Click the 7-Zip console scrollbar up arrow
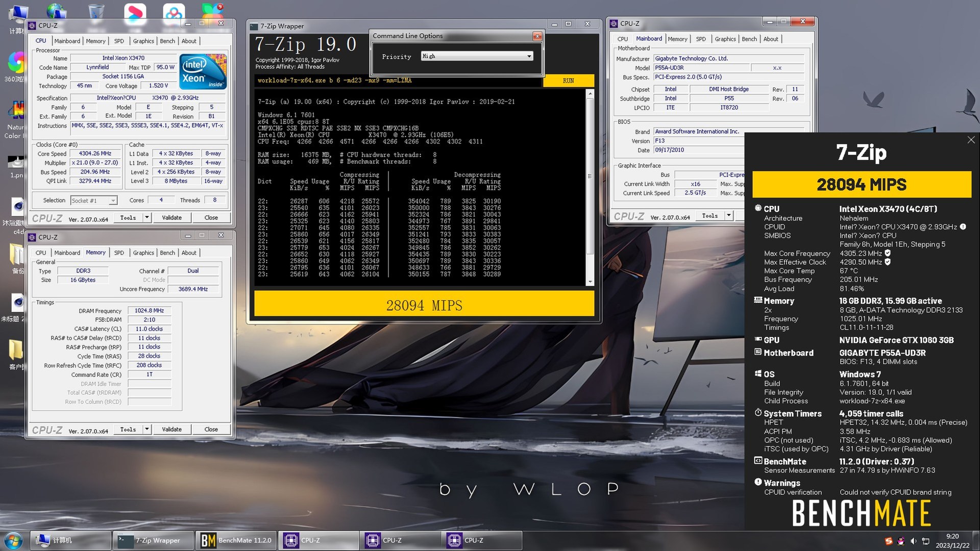The height and width of the screenshot is (551, 980). coord(591,94)
